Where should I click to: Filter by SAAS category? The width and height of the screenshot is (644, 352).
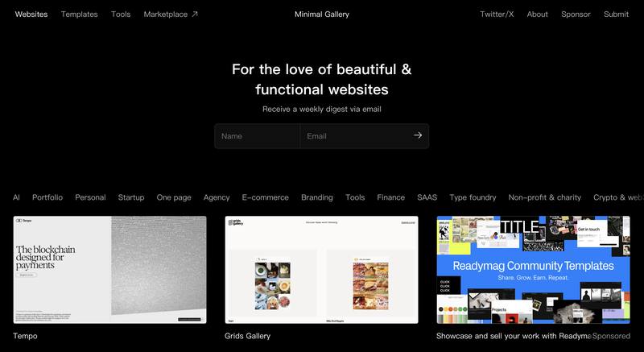tap(427, 197)
